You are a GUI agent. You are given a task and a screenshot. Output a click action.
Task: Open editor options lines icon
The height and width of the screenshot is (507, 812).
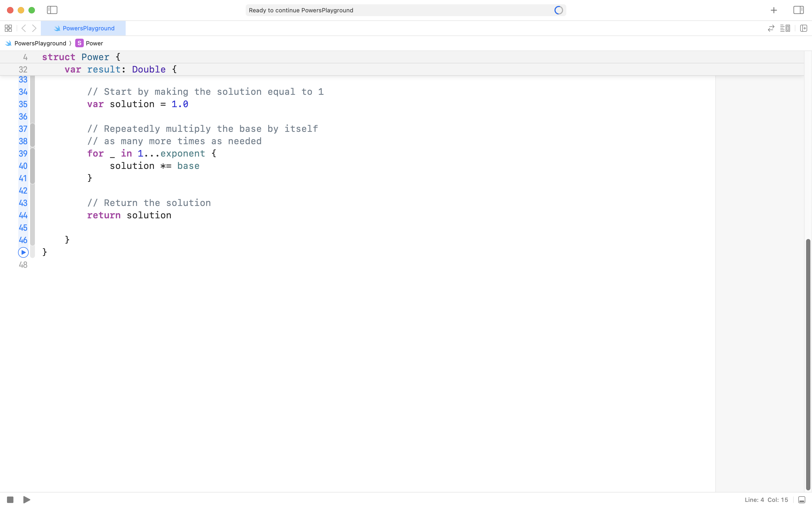pyautogui.click(x=785, y=28)
